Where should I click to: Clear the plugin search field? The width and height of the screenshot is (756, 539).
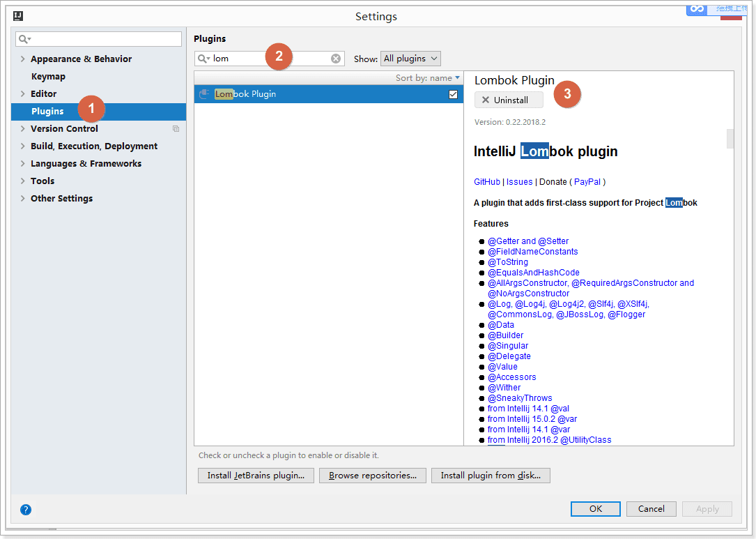pos(336,59)
